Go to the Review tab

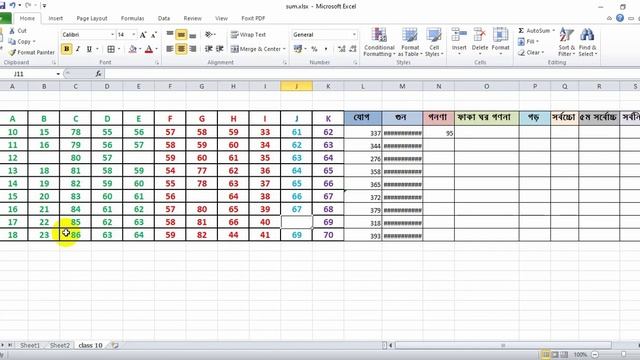coord(192,18)
